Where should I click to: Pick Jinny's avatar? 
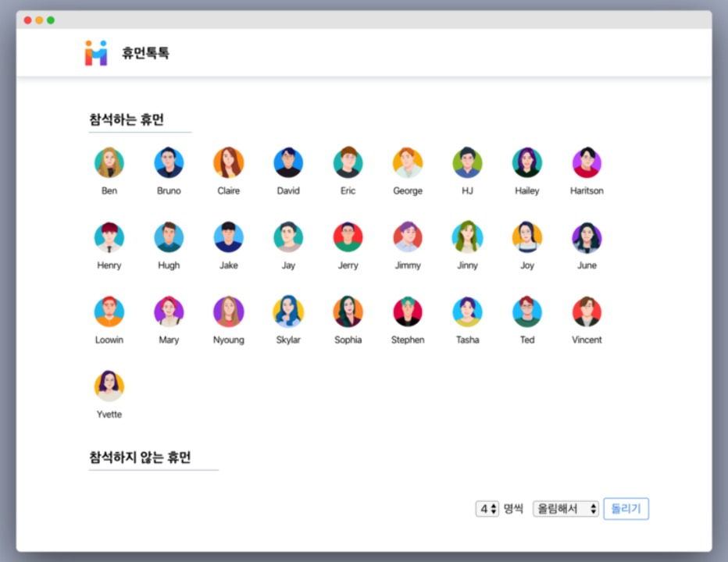[468, 237]
